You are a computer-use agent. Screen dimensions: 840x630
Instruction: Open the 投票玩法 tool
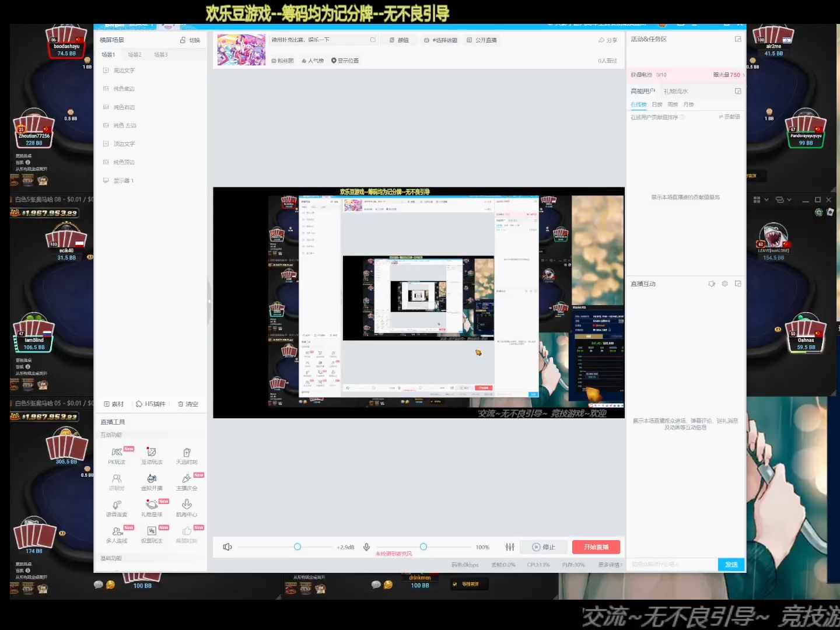tap(152, 534)
